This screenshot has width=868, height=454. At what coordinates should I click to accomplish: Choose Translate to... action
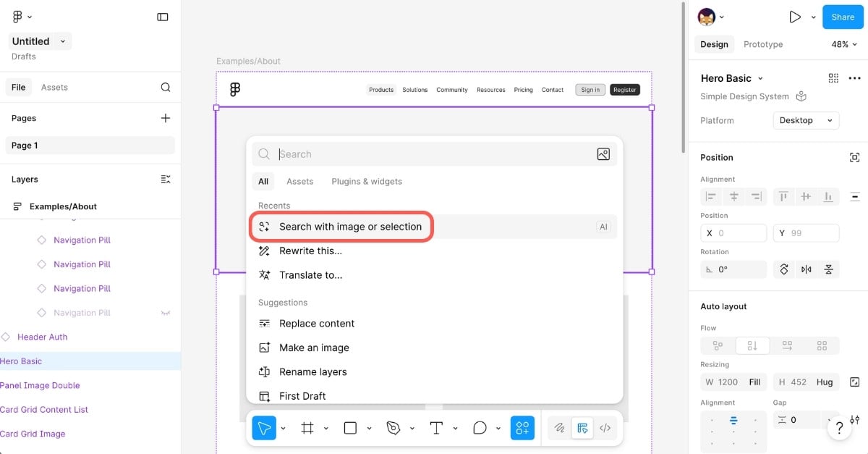pos(434,275)
